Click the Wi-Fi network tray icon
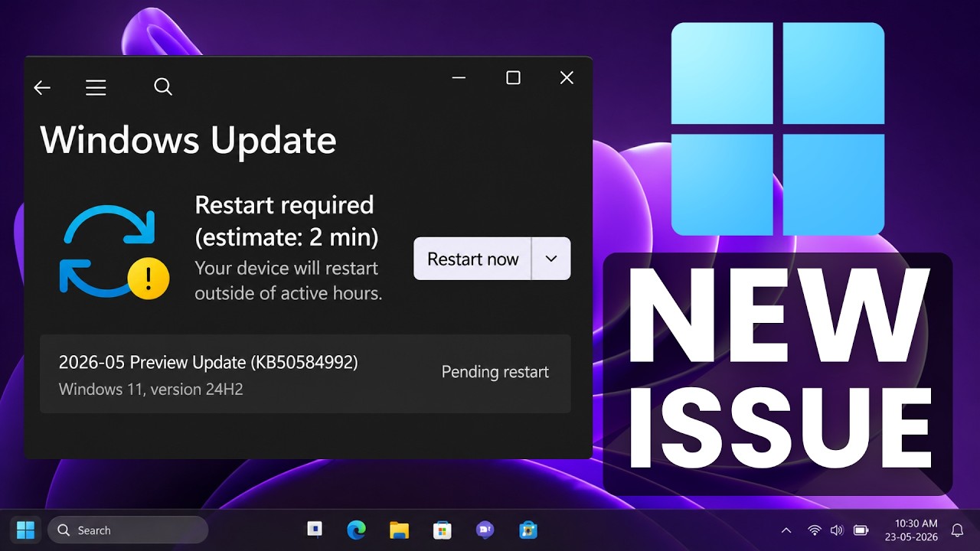The image size is (980, 551). click(x=815, y=530)
